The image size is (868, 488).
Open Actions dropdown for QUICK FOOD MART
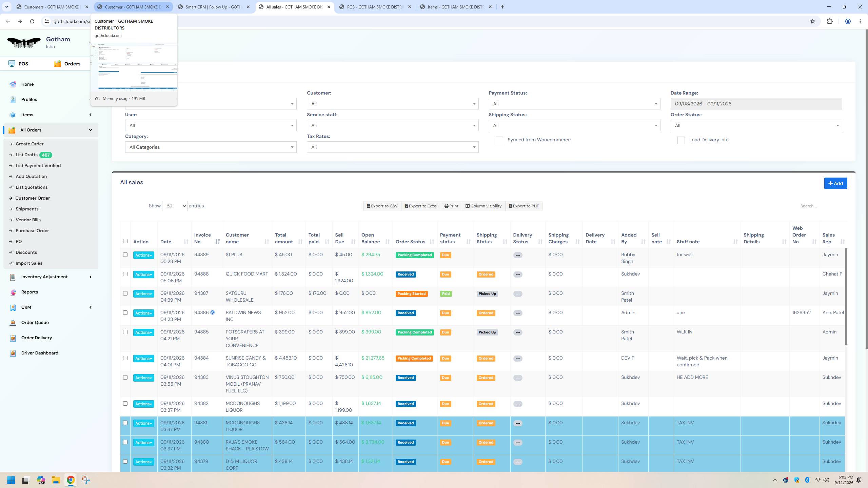(143, 274)
